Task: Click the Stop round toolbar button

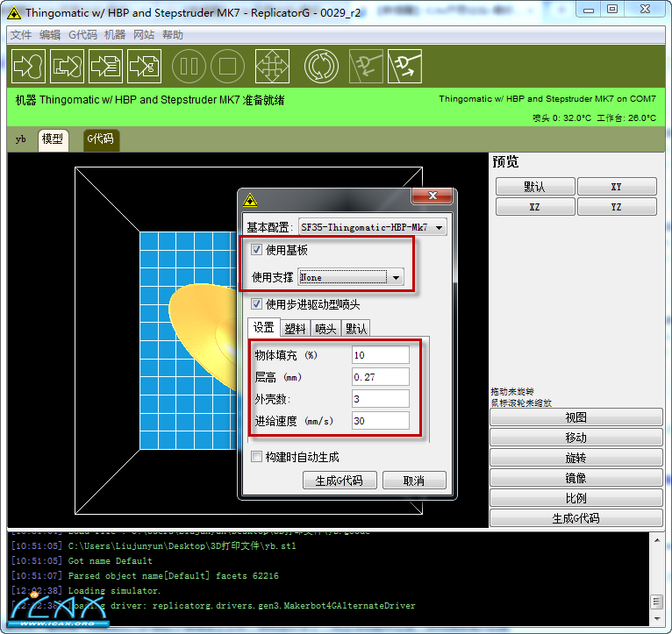Action: (227, 66)
